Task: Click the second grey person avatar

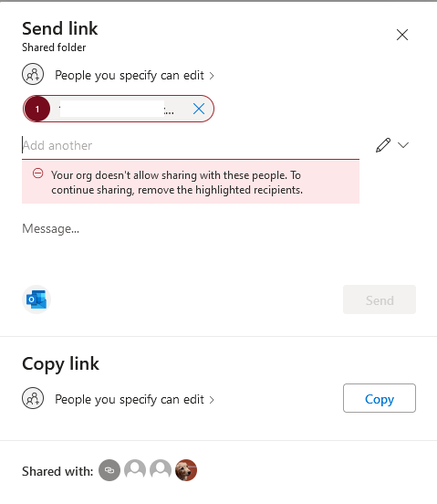Action: 161,470
